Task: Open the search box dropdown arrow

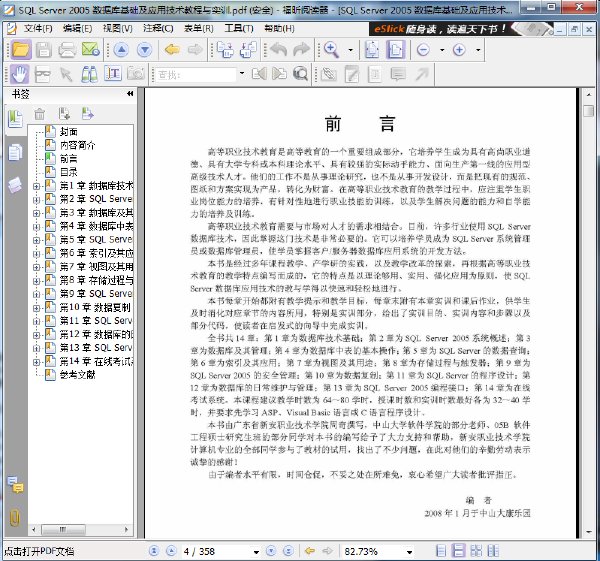Action: pyautogui.click(x=242, y=73)
